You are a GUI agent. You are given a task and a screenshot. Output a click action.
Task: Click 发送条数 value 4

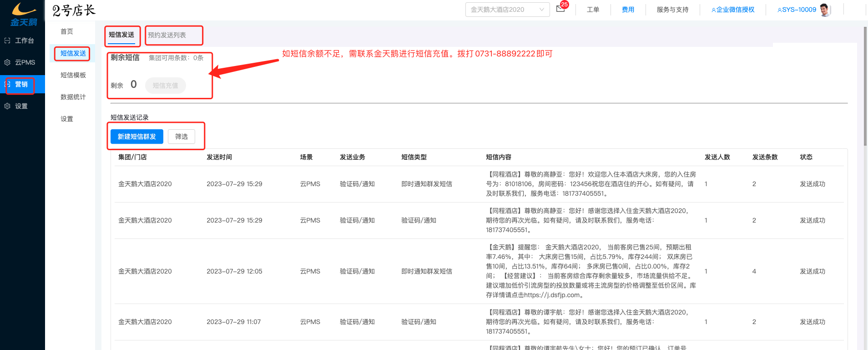(x=754, y=271)
